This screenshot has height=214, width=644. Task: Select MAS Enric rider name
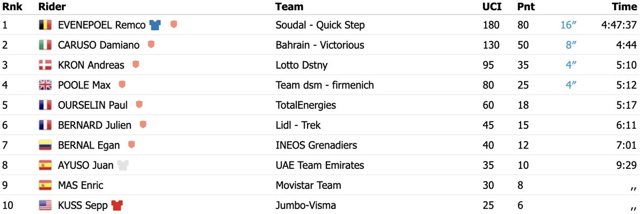(x=80, y=186)
